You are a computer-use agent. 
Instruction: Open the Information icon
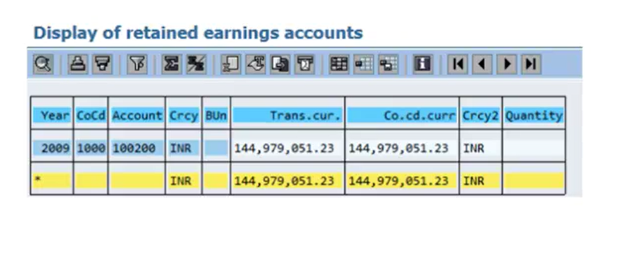tap(423, 64)
